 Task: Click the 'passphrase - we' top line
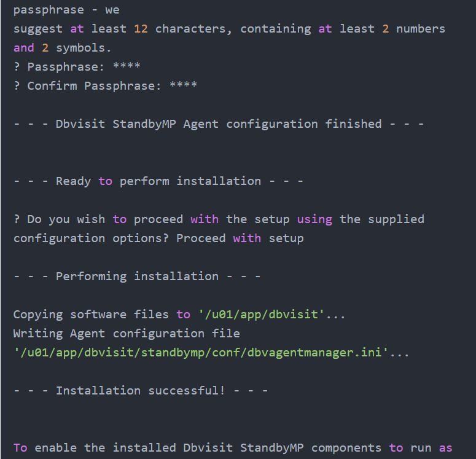(x=66, y=10)
